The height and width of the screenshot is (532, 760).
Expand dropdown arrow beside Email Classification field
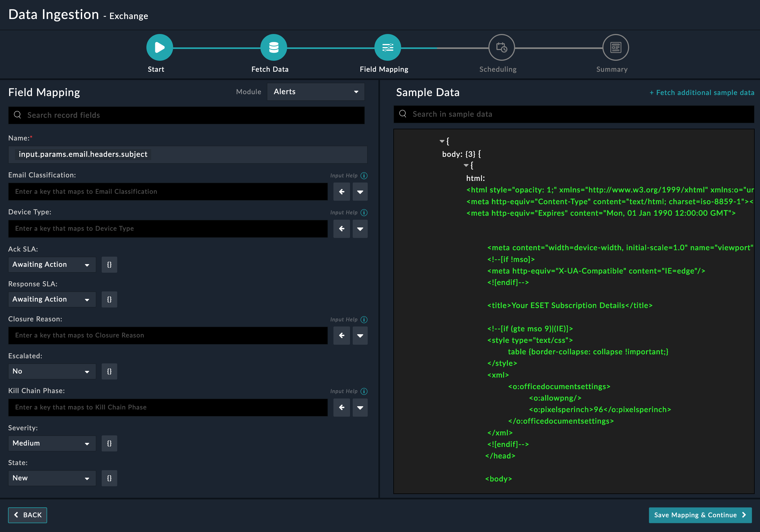click(360, 192)
